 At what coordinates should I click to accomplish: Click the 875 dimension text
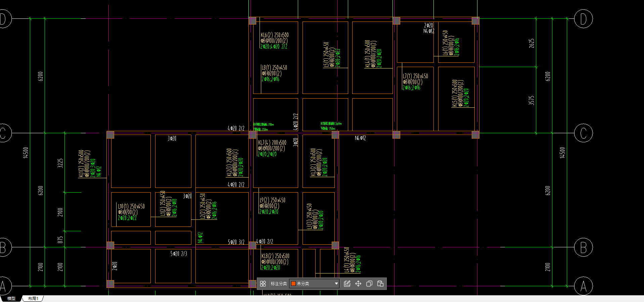(60, 240)
